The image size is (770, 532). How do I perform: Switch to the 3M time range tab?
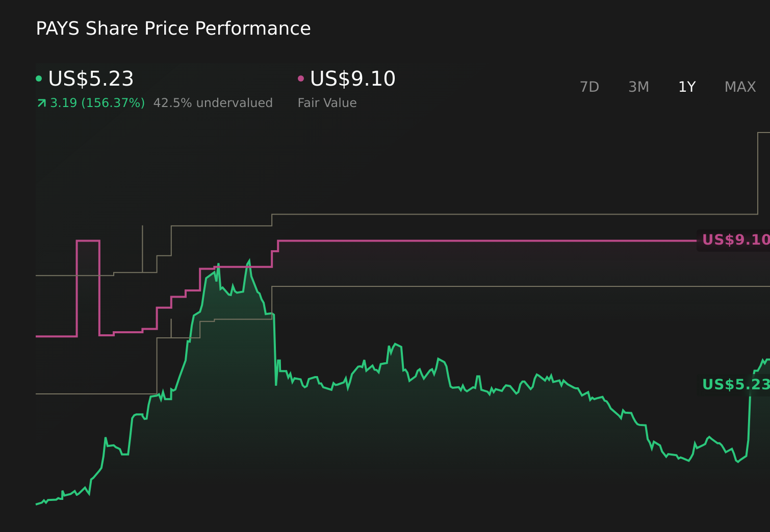pyautogui.click(x=638, y=87)
